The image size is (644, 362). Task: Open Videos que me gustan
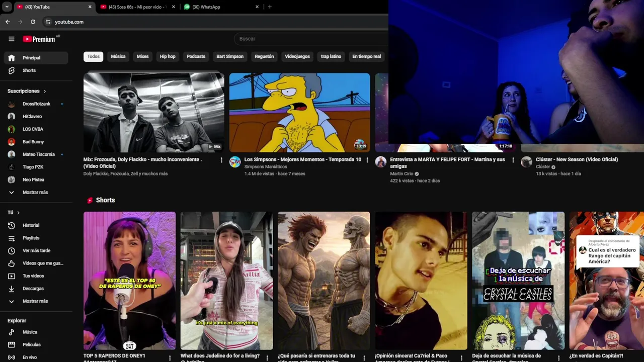(x=35, y=263)
